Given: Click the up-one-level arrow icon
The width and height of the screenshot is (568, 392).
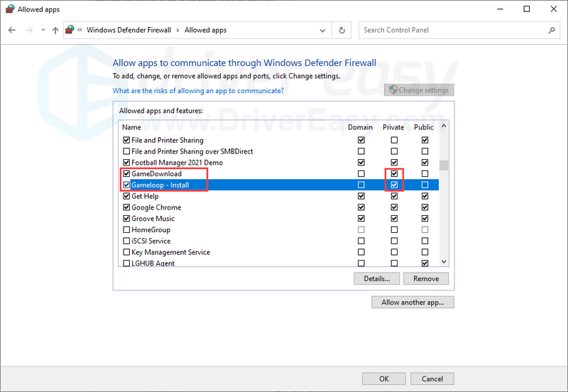Looking at the screenshot, I should 55,31.
